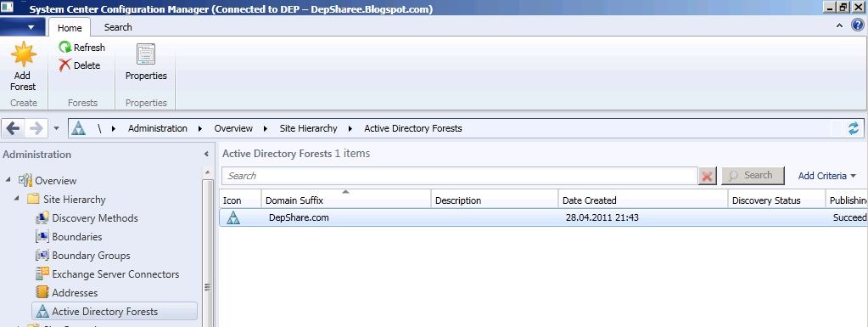Select the Home ribbon tab

point(70,28)
